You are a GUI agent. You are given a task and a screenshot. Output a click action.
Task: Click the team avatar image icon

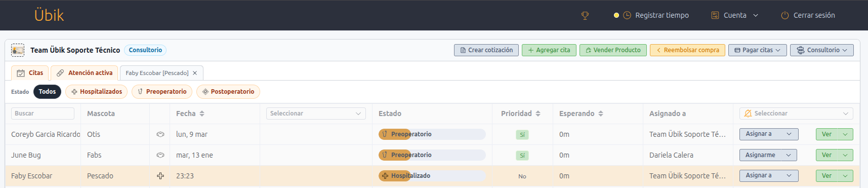[18, 50]
